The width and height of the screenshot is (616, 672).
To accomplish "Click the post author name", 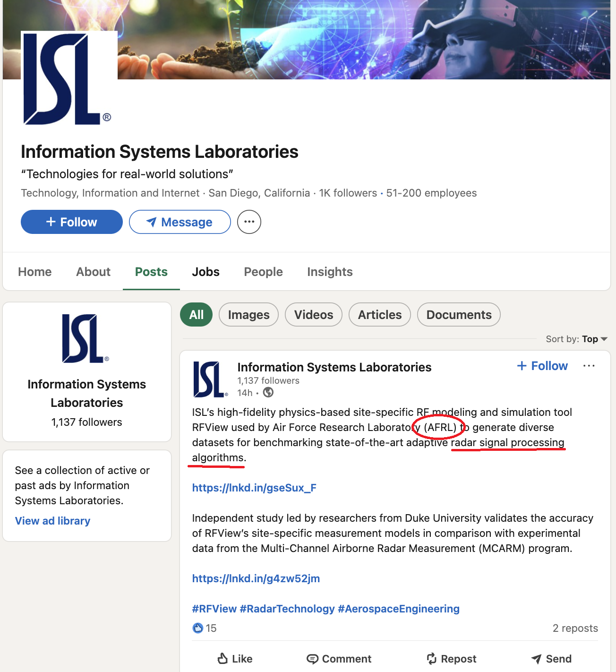I will coord(334,367).
